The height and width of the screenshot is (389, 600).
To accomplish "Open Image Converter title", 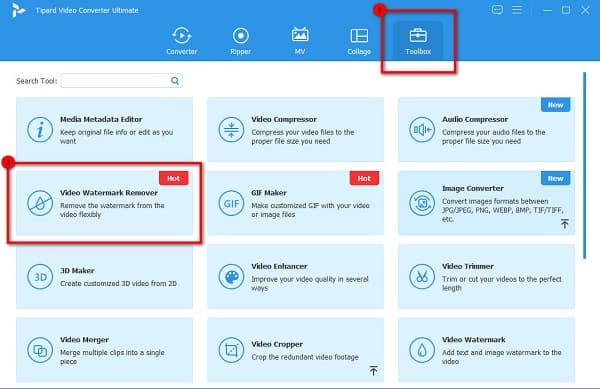I will 473,188.
